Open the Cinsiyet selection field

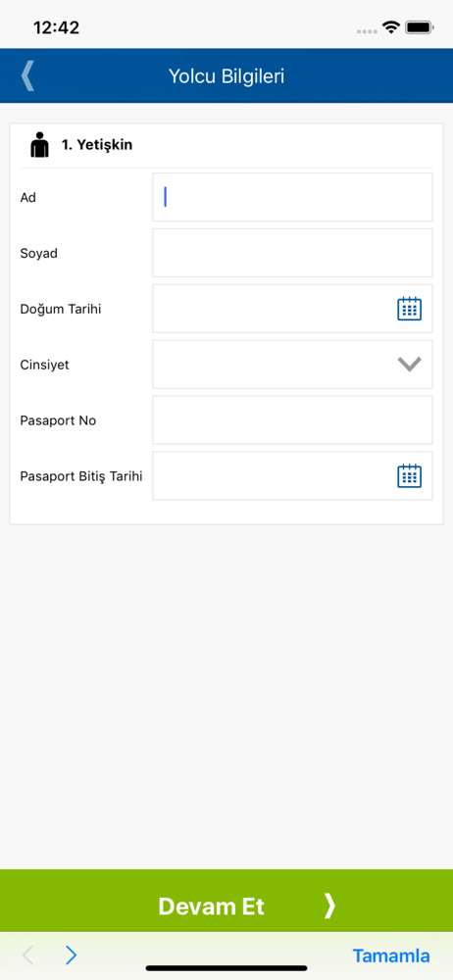pos(292,365)
